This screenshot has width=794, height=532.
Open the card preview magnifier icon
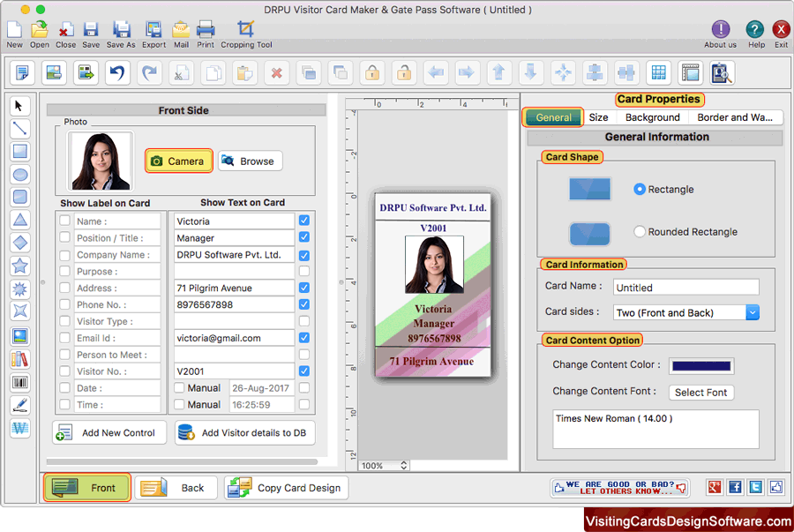point(722,73)
